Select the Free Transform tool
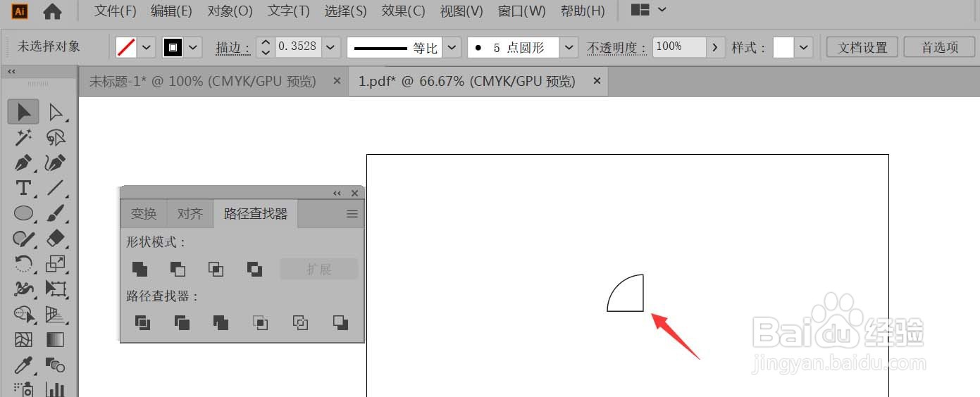 tap(56, 289)
